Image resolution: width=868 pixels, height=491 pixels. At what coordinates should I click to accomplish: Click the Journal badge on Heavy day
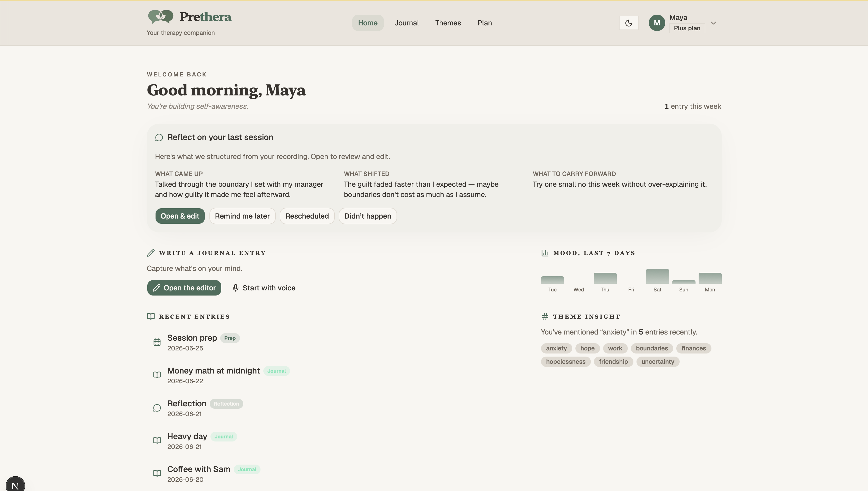tap(224, 437)
